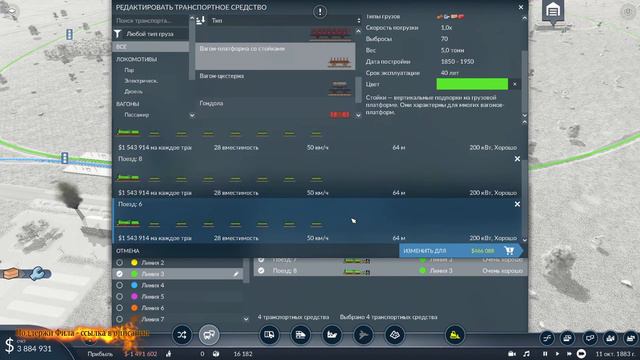Open the road construction truck menu
Screen dimensions: 640x360
point(269,335)
